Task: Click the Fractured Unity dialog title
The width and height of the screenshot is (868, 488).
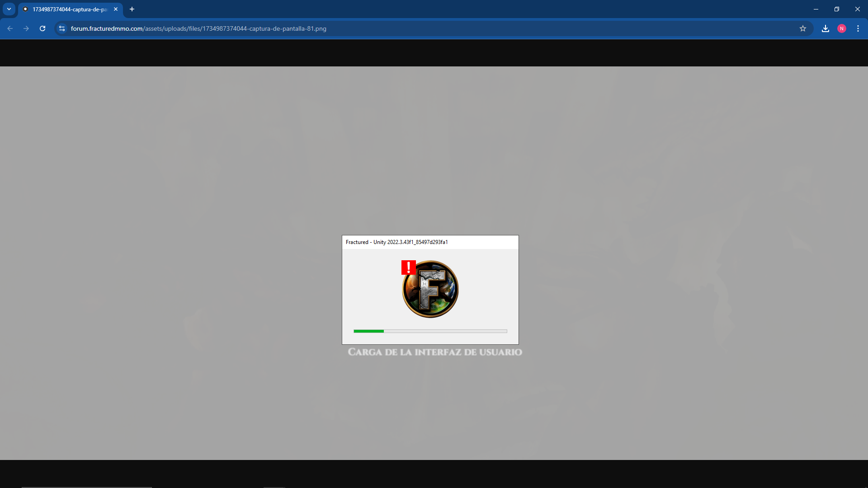Action: 396,242
